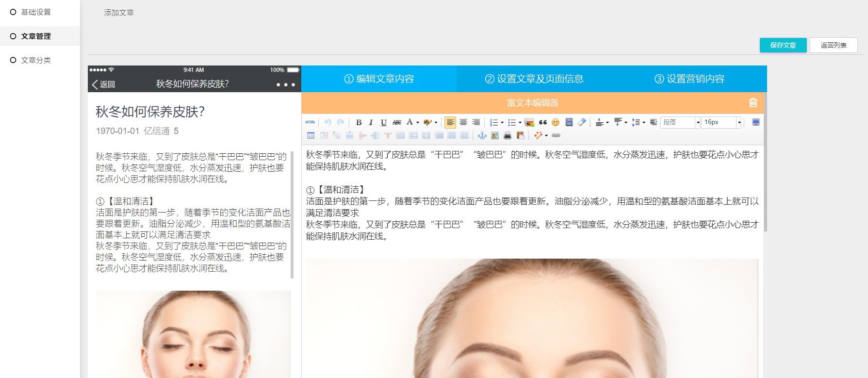
Task: Click the font color A icon
Action: click(x=410, y=122)
